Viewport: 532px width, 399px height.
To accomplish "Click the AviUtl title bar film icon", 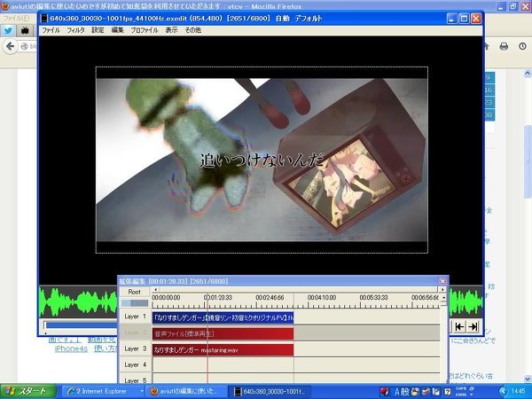I will [x=44, y=19].
